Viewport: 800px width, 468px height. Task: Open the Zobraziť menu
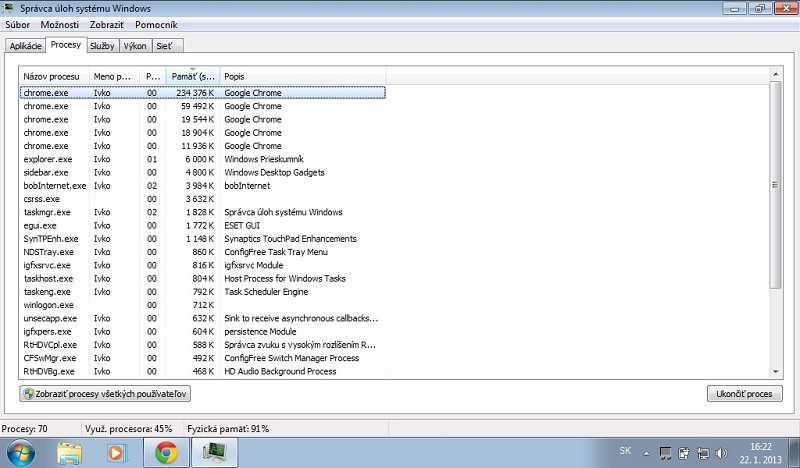point(107,24)
